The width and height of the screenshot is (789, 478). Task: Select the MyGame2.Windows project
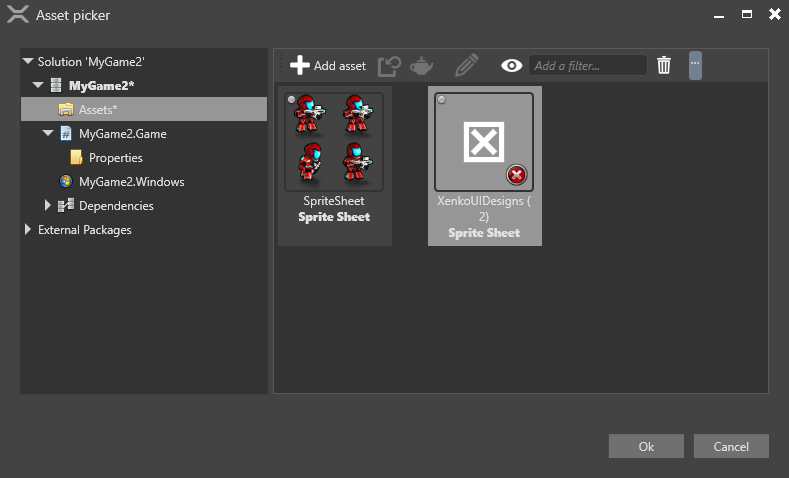(131, 182)
